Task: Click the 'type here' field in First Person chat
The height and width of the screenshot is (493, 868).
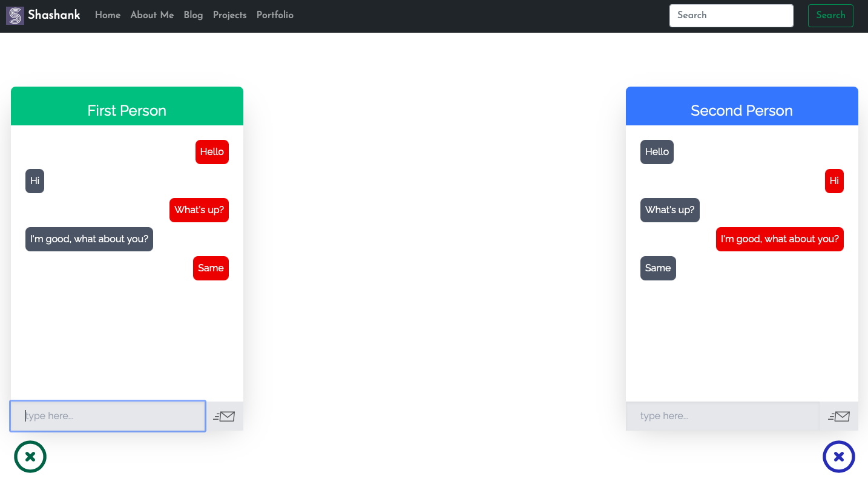Action: tap(107, 416)
